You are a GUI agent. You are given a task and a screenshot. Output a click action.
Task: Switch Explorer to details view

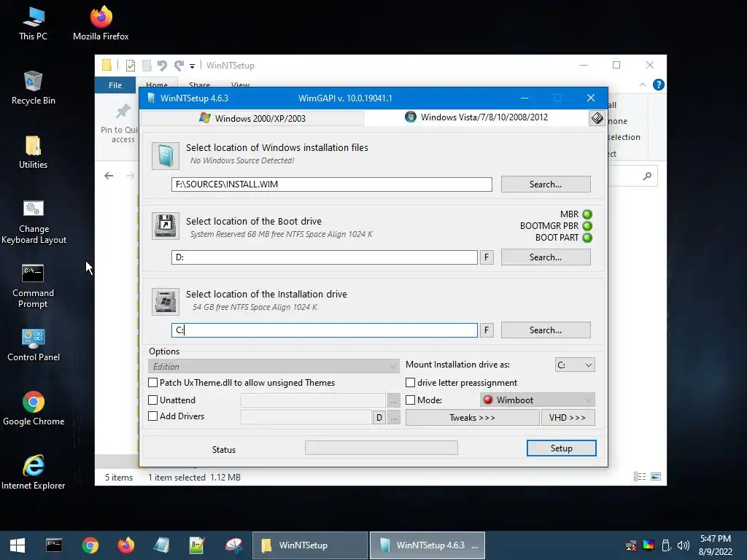[x=640, y=477]
